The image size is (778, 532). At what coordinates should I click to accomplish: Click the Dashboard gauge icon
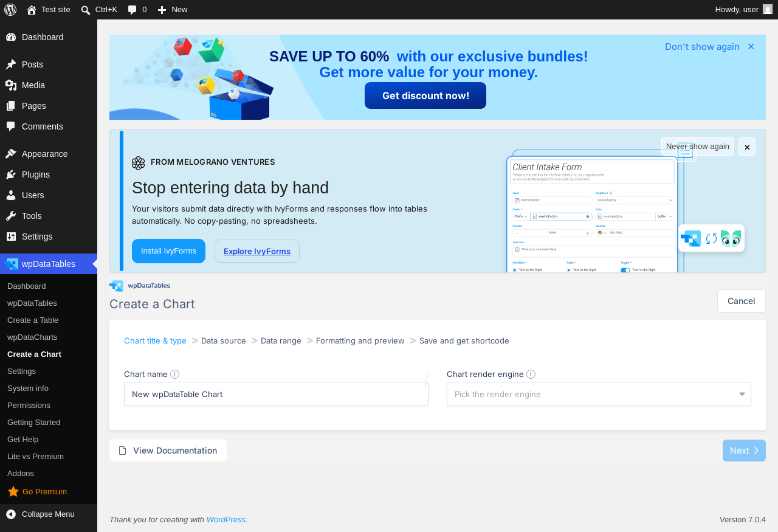(x=11, y=37)
